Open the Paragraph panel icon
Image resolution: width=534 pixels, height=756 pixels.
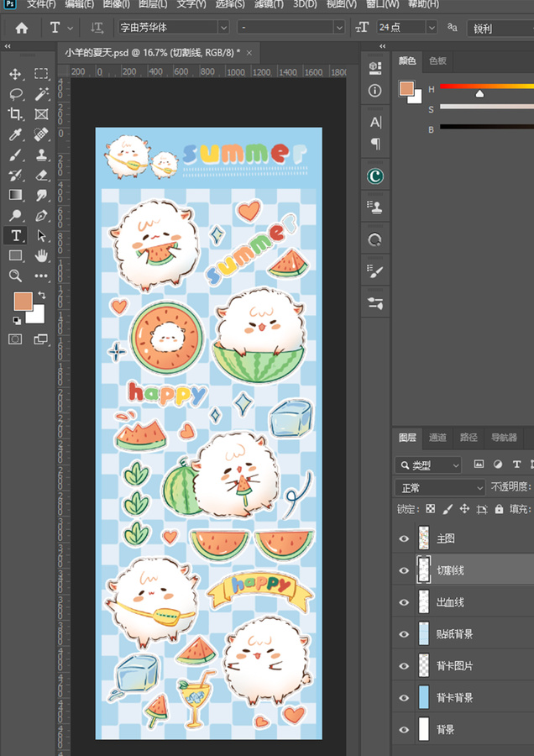(375, 143)
